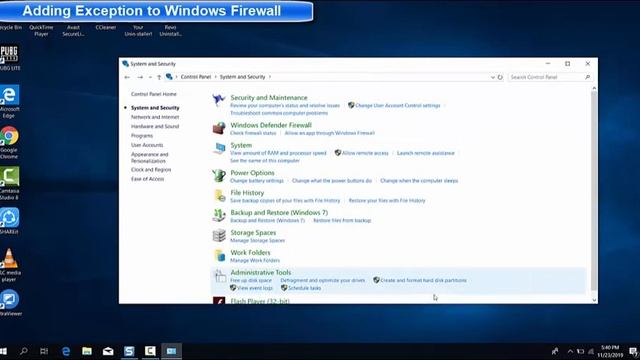
Task: Click Create and format hard disk partitions
Action: click(x=423, y=280)
